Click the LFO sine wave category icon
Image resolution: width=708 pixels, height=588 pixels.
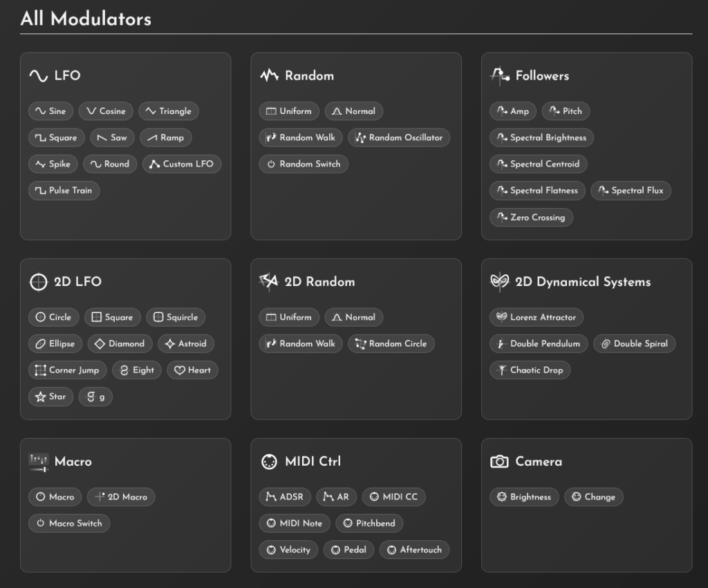(38, 76)
